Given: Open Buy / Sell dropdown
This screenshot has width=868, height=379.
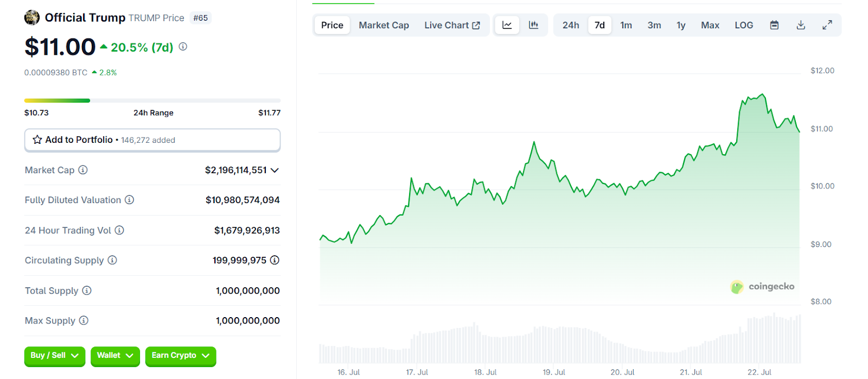Looking at the screenshot, I should 55,356.
